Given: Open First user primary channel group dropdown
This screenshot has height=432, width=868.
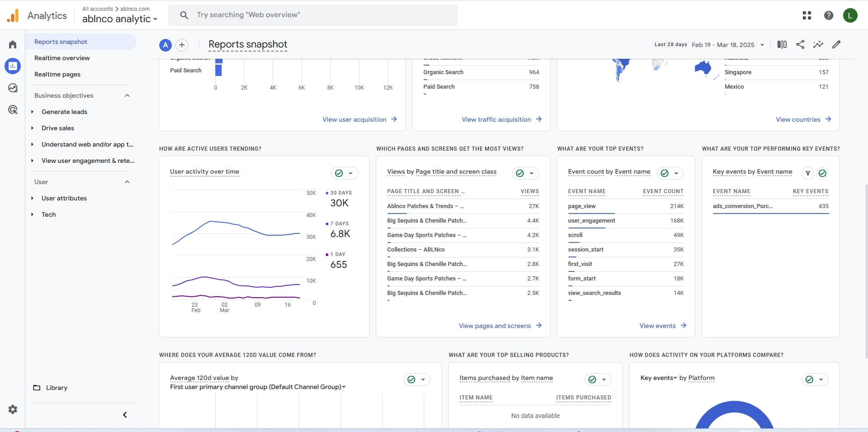Looking at the screenshot, I should pos(258,387).
